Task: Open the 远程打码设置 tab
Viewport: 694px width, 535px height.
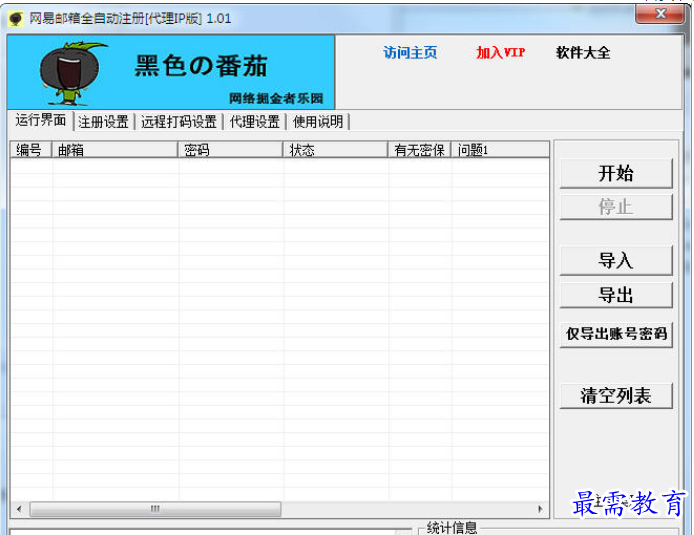Action: (x=179, y=122)
